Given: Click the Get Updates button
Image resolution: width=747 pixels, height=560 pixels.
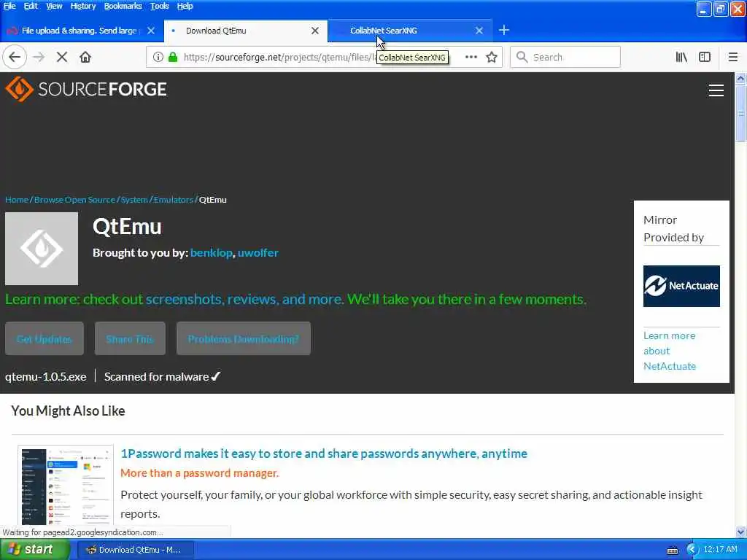Looking at the screenshot, I should [44, 338].
